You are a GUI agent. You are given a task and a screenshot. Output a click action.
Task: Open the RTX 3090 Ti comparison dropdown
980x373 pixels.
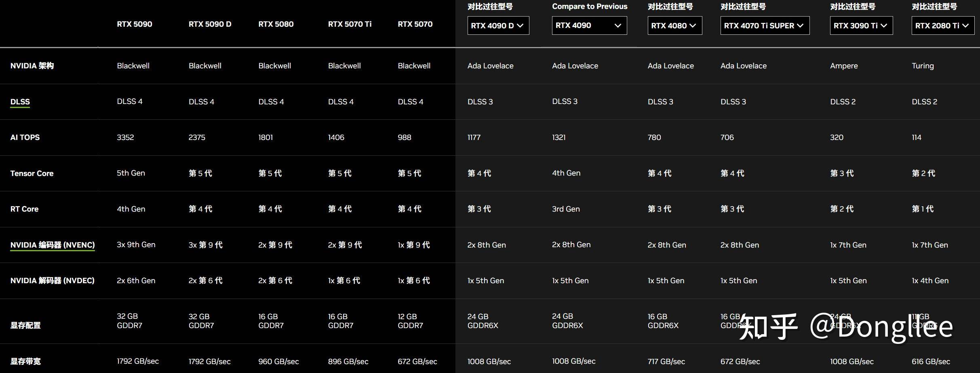861,25
